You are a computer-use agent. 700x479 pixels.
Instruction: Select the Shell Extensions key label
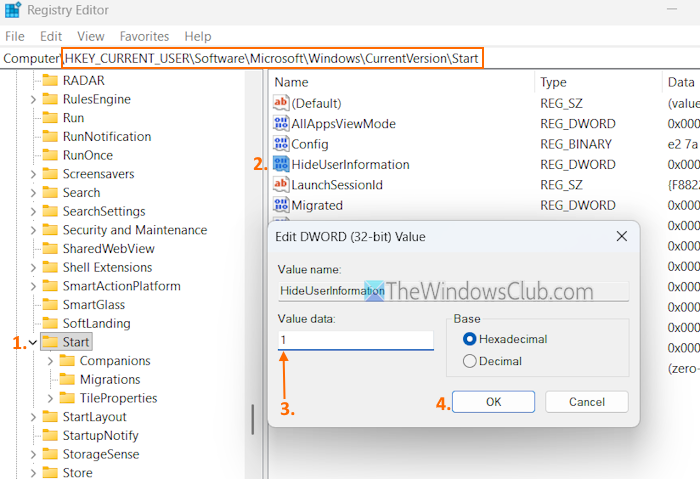(107, 267)
